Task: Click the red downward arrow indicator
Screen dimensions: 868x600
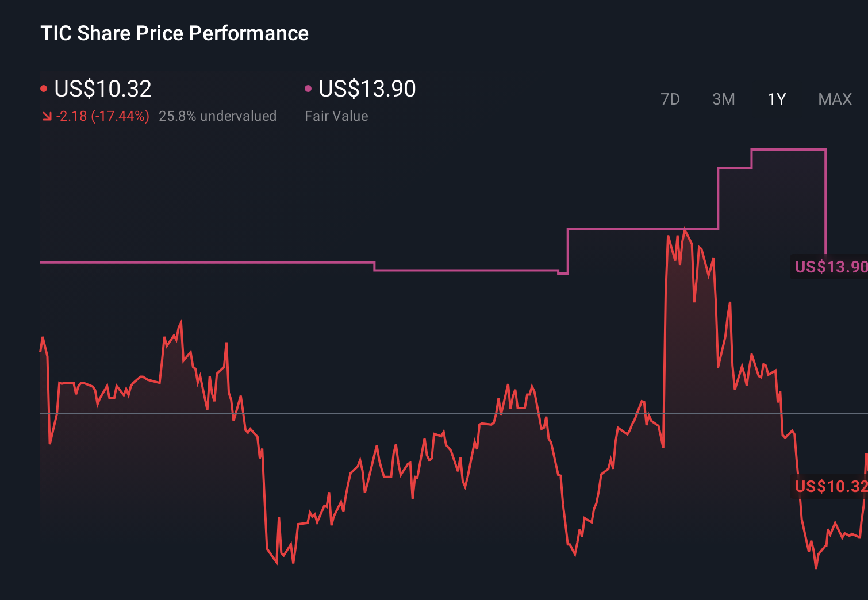Action: [x=47, y=116]
